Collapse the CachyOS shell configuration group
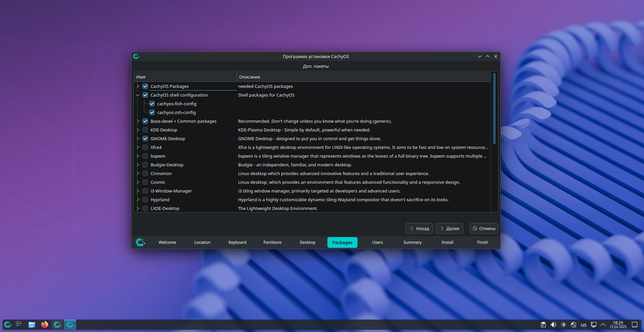The image size is (644, 332). (138, 95)
